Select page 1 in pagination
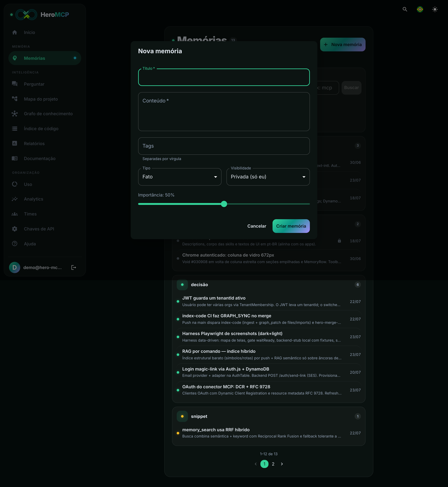The width and height of the screenshot is (448, 487). (x=264, y=464)
